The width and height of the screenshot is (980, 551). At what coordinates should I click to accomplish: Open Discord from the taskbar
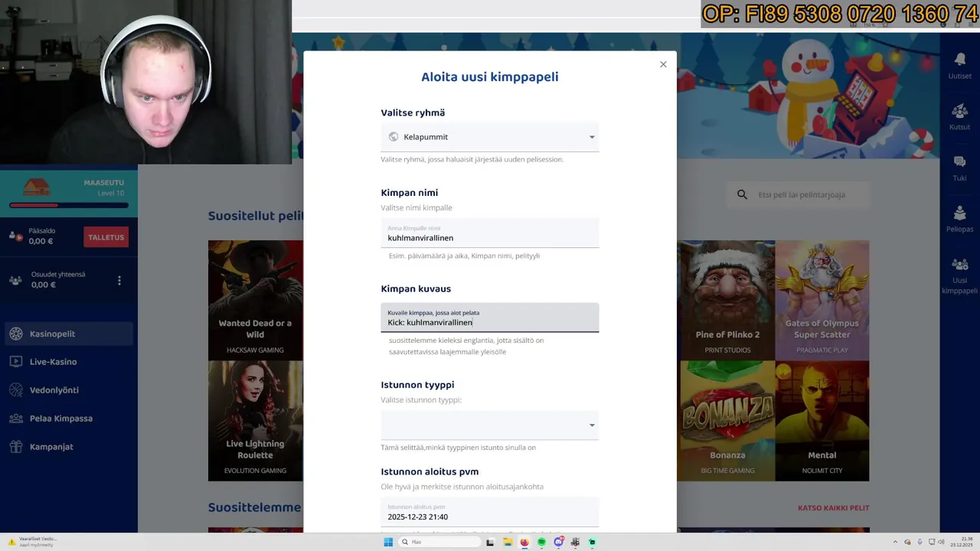pos(558,542)
